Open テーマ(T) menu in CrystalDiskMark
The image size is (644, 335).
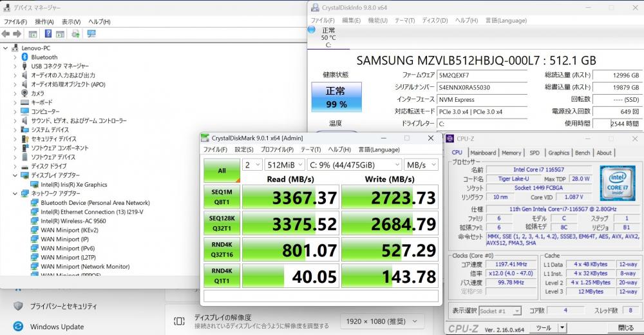310,149
